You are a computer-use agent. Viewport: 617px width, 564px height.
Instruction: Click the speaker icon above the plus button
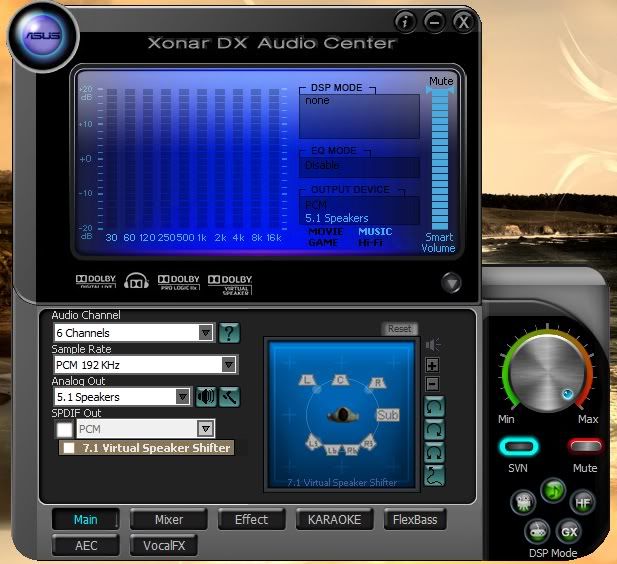[x=433, y=345]
